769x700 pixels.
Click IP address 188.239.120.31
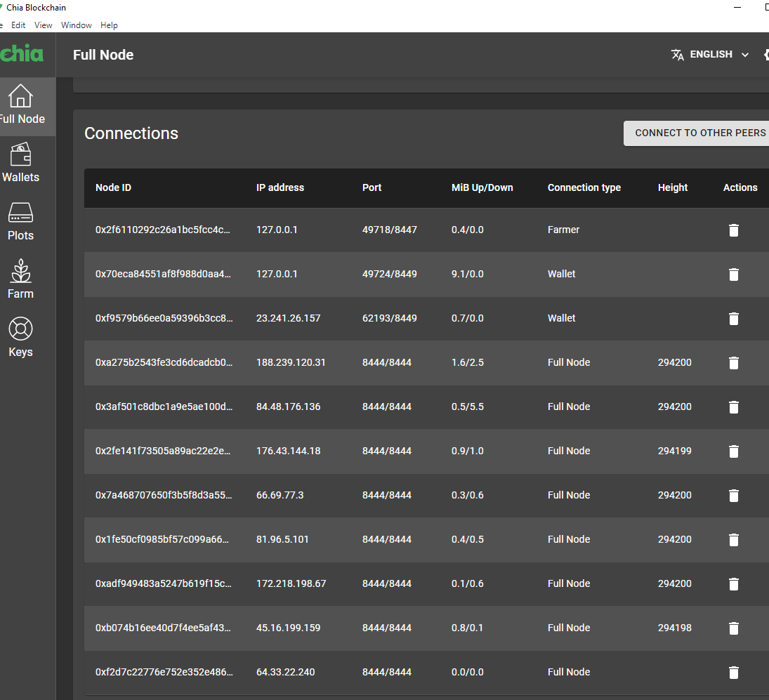click(291, 363)
